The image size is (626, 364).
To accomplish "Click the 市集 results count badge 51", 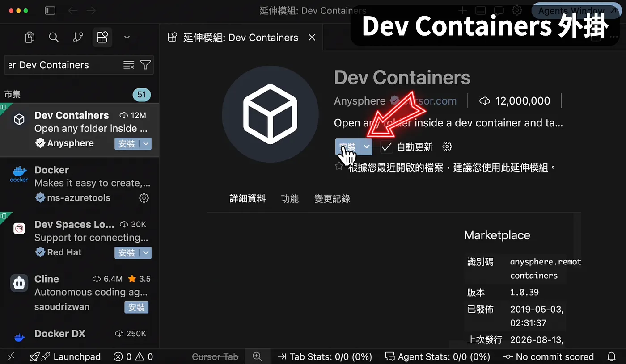I will coord(142,95).
